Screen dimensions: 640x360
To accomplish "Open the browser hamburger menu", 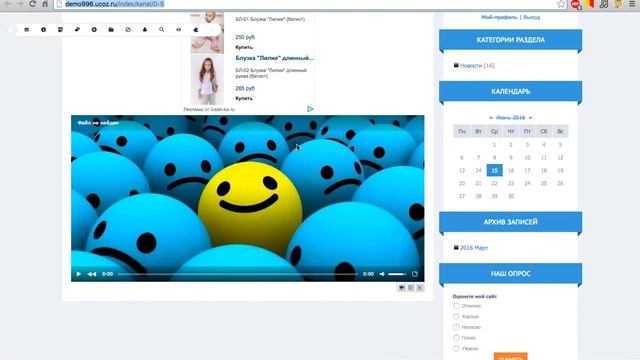I will pos(632,4).
